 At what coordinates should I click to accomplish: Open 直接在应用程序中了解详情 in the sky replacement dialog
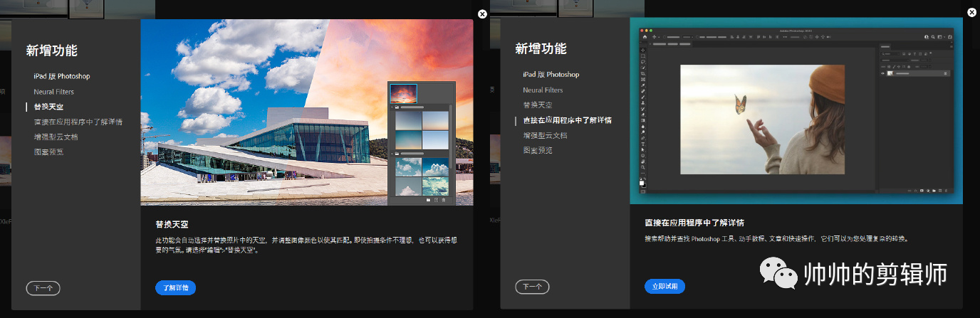(x=78, y=122)
